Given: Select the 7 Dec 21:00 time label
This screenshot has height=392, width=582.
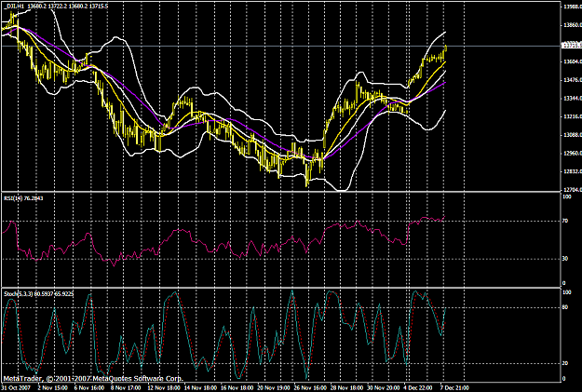Looking at the screenshot, I should coord(454,388).
